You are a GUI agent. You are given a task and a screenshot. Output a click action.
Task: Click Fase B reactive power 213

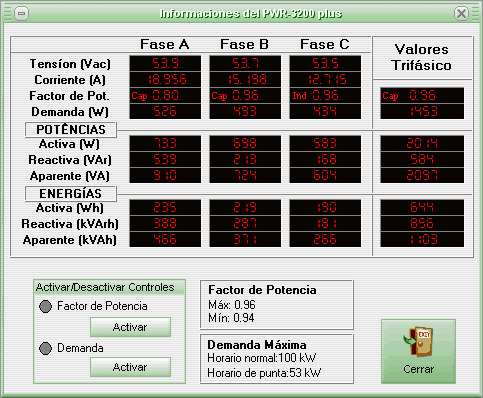tap(245, 159)
